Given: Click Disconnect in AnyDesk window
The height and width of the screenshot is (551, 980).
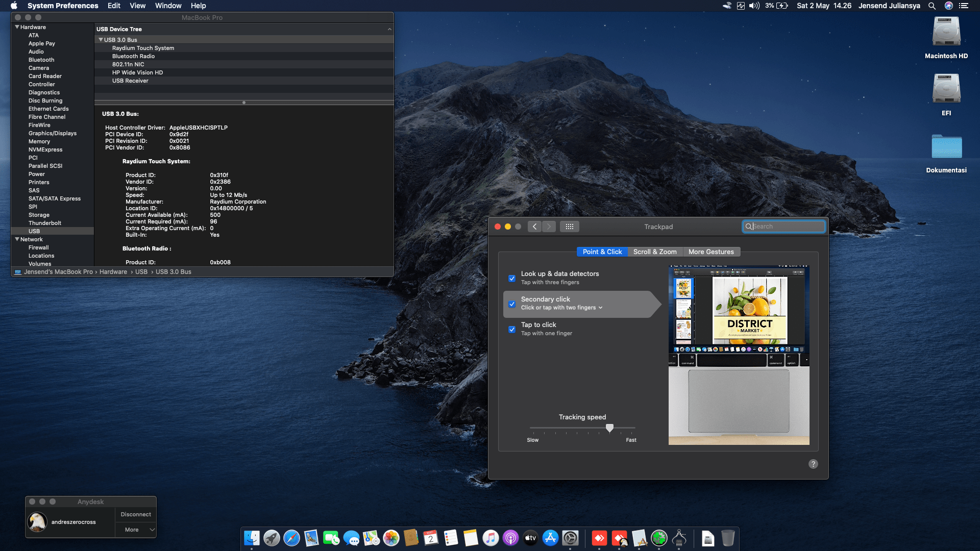Looking at the screenshot, I should 136,514.
